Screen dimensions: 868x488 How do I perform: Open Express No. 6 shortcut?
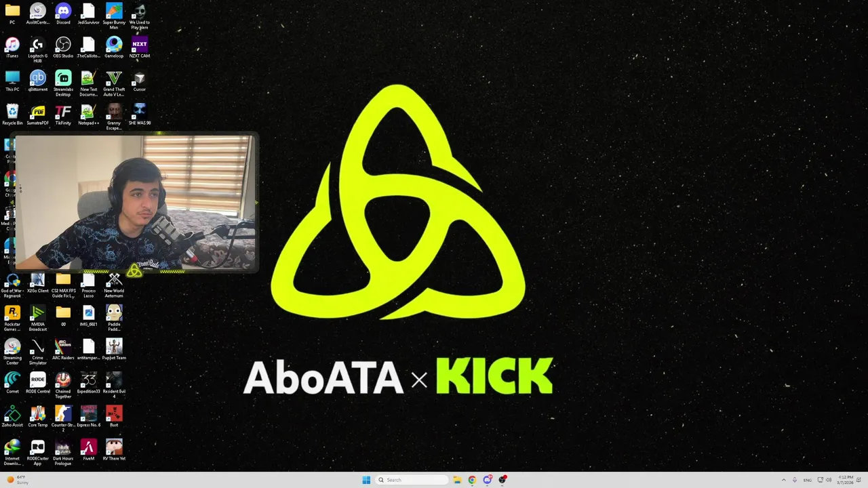[x=88, y=416]
